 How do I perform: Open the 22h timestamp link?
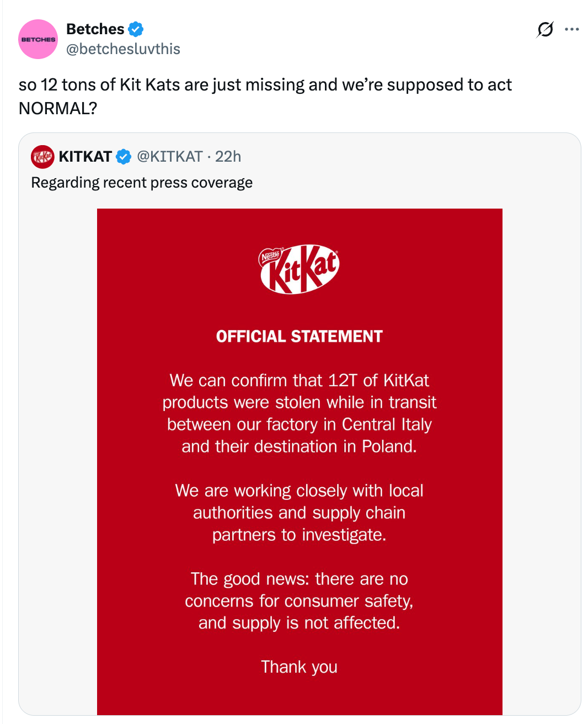coord(228,156)
